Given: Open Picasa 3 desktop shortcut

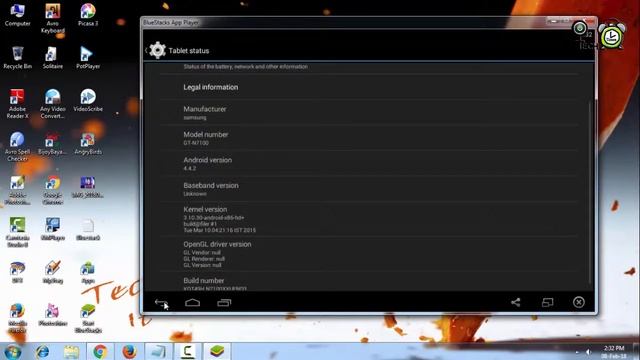Looking at the screenshot, I should 88,16.
